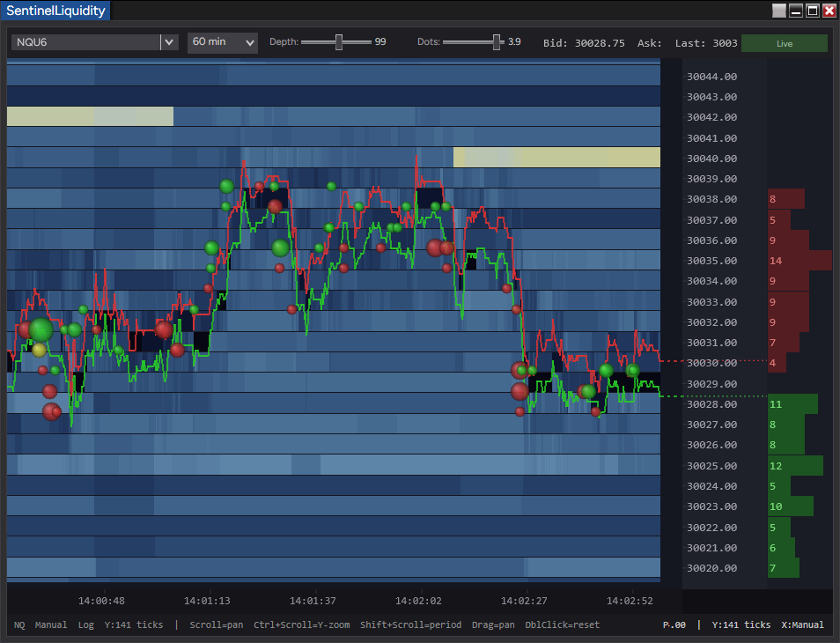Click the 30042.00 price label
Viewport: 840px width, 643px height.
point(711,117)
